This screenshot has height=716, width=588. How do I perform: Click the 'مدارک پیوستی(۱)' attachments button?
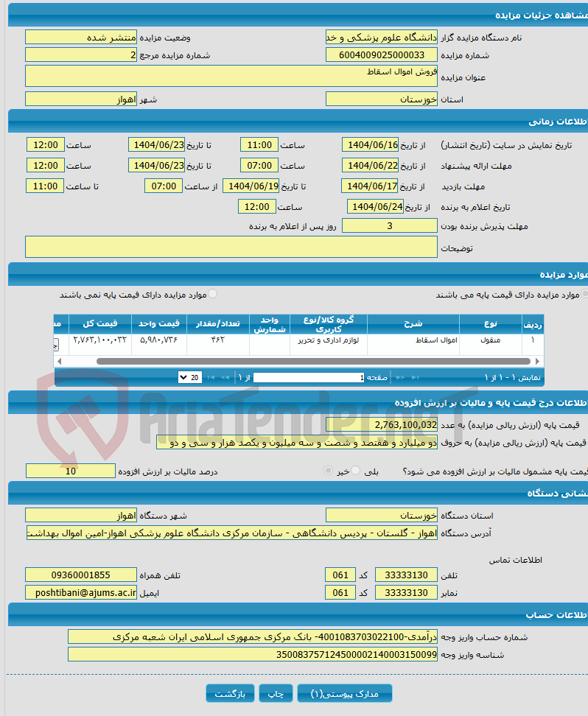click(x=345, y=694)
